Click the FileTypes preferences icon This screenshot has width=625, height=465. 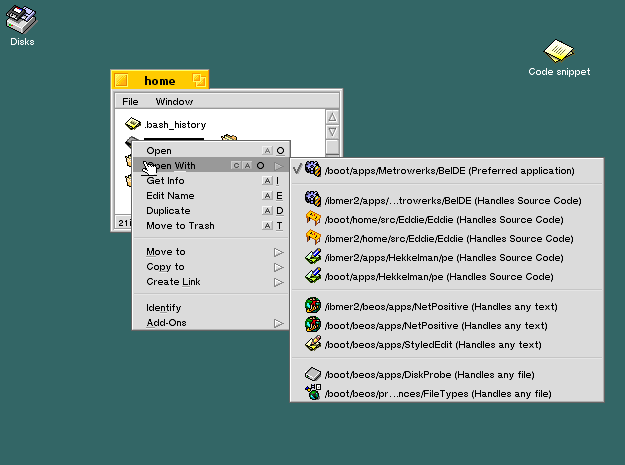pos(313,392)
